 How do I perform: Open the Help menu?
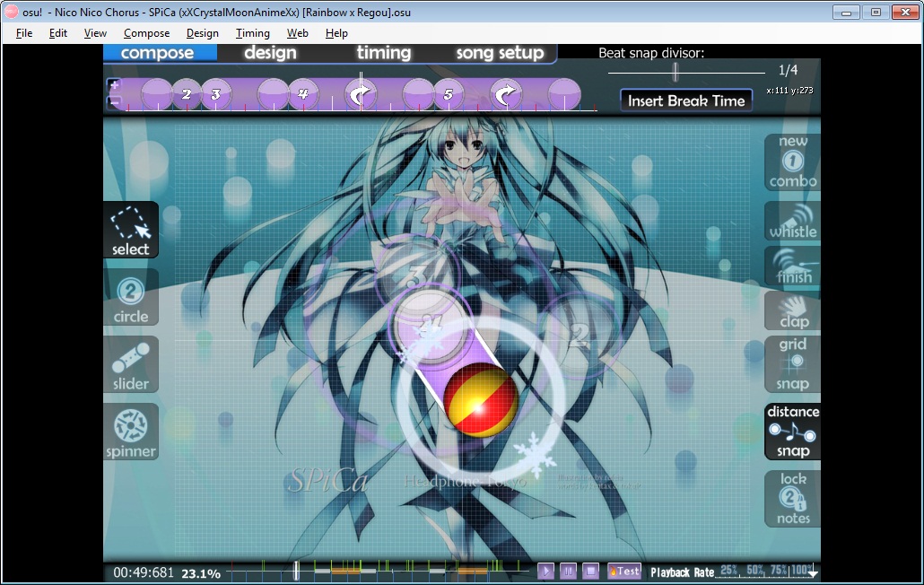pos(336,33)
